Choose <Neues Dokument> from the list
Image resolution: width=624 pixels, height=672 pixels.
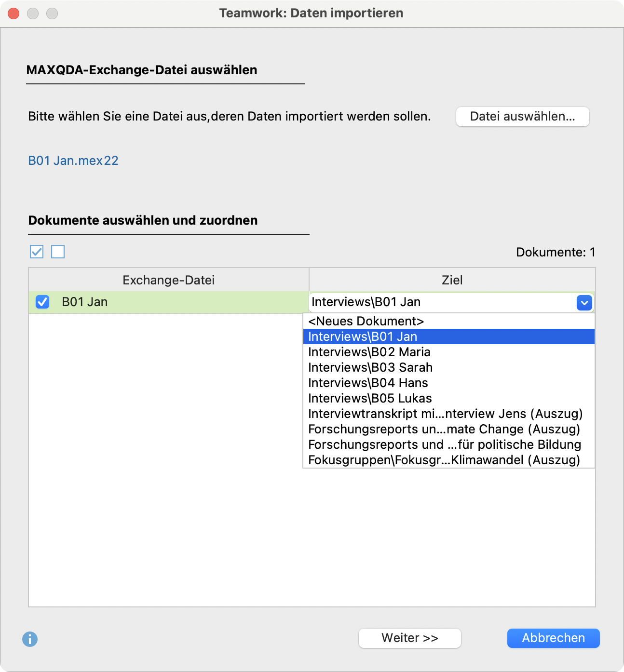(x=366, y=322)
